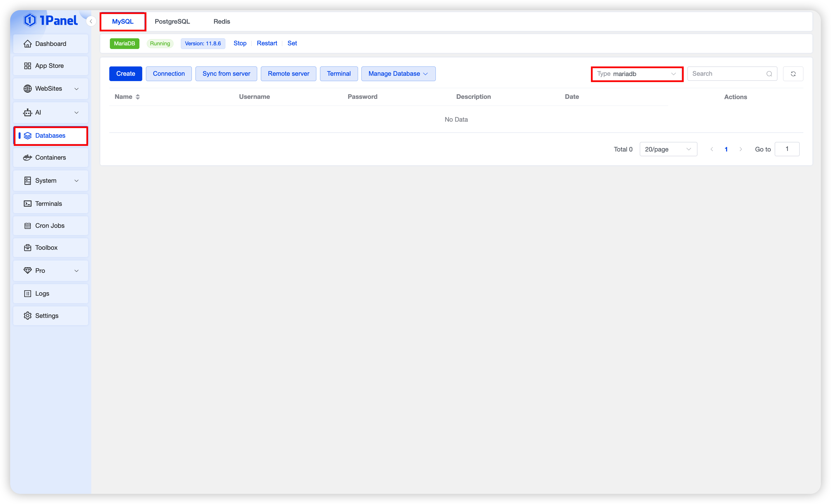Click the Go to page field

(786, 149)
